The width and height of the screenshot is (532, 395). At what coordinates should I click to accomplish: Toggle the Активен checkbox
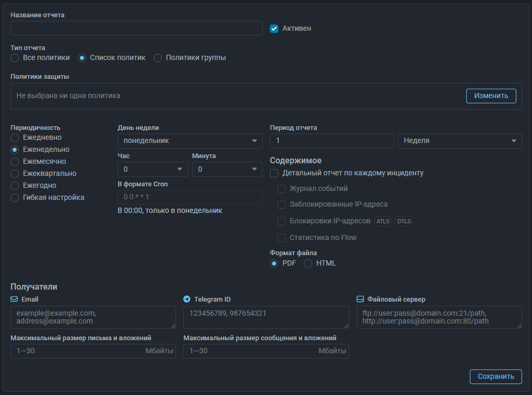tap(274, 29)
